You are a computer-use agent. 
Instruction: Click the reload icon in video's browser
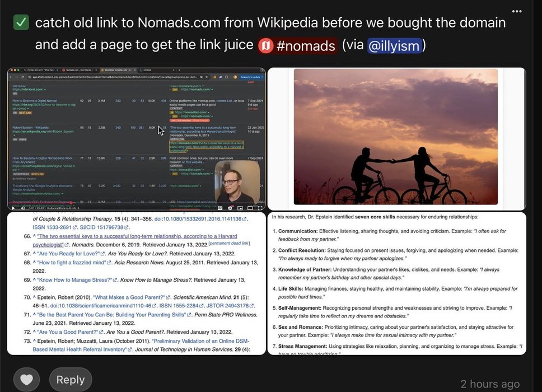(x=23, y=77)
